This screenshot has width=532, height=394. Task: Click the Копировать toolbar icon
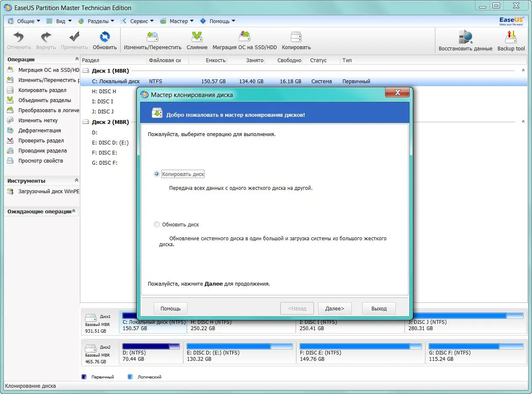(296, 37)
